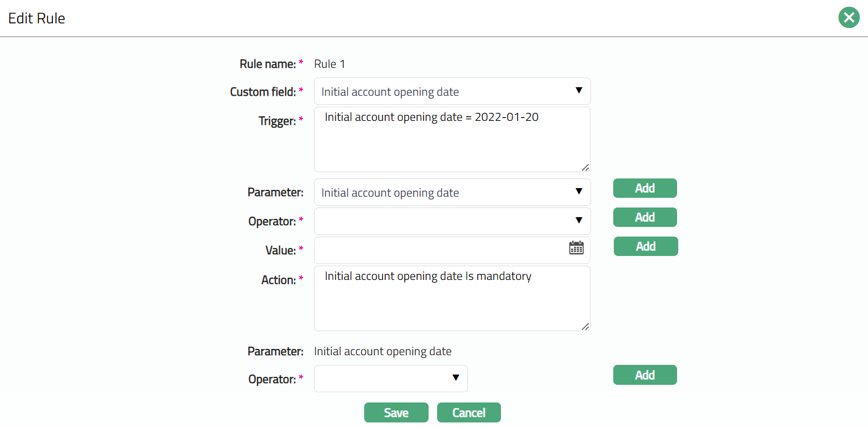
Task: Cancel editing the rule
Action: tap(468, 413)
